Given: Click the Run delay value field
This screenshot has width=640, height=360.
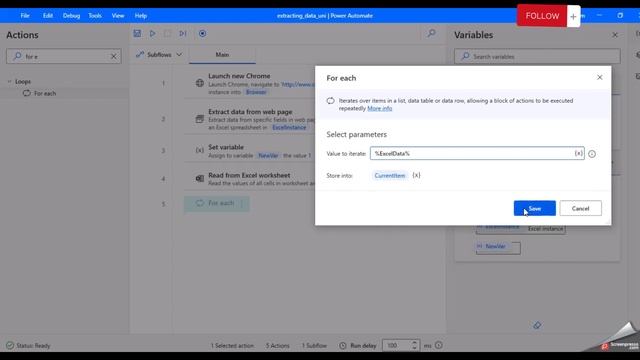Looking at the screenshot, I should pyautogui.click(x=396, y=345).
